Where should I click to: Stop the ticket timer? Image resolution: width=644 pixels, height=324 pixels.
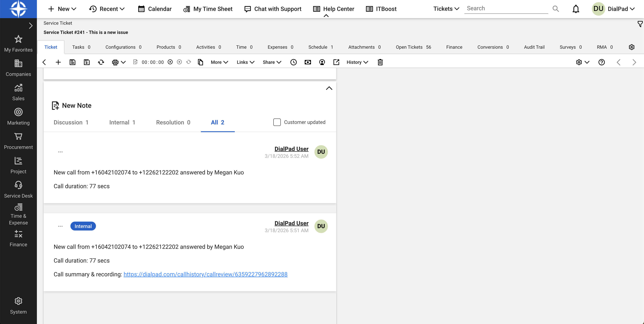pos(179,62)
